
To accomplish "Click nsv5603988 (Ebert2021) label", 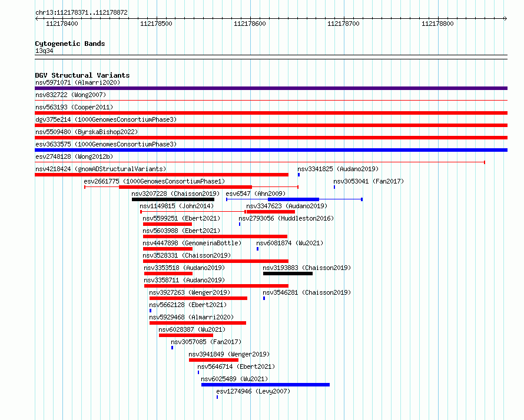I will point(181,231).
